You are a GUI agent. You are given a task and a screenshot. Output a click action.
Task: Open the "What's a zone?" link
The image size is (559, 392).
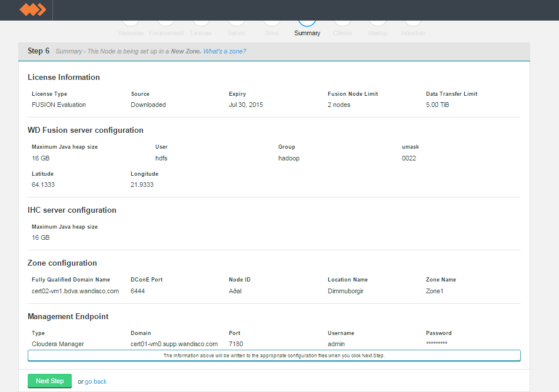(x=225, y=51)
